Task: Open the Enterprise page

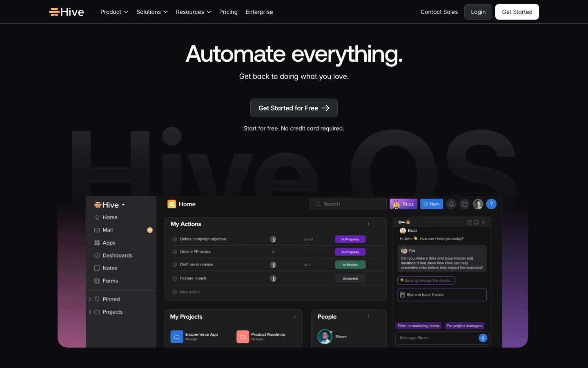Action: pos(259,12)
